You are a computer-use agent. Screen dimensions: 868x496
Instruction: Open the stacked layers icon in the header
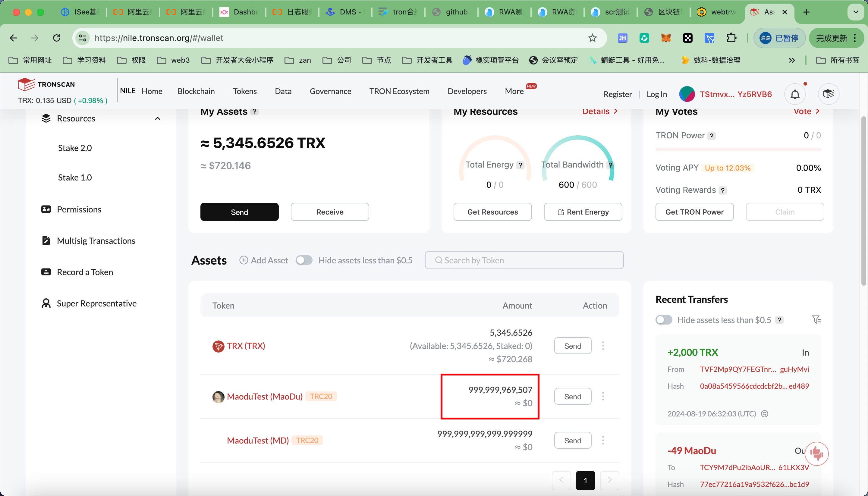(x=828, y=94)
